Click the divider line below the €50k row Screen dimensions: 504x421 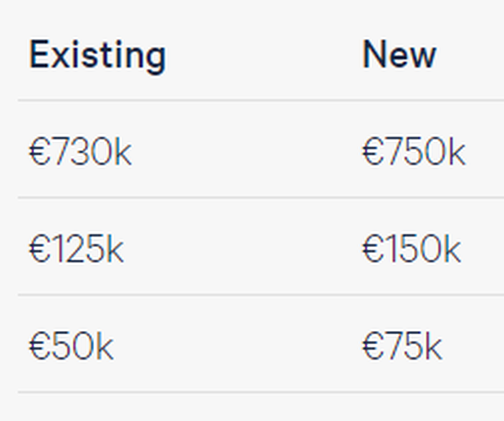261,392
